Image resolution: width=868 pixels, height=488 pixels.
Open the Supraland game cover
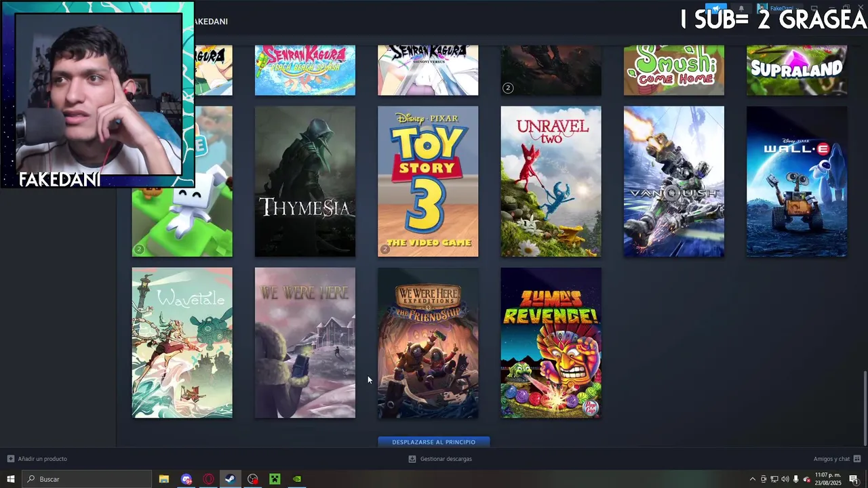click(x=797, y=70)
